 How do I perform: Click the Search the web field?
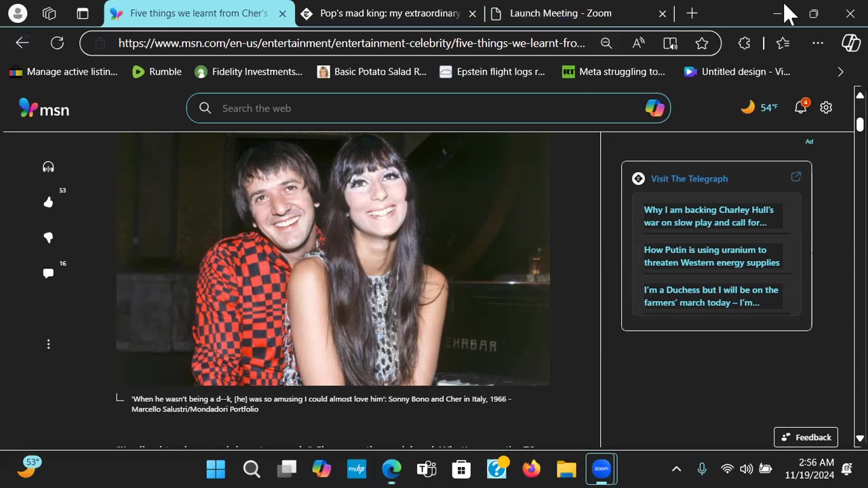point(428,108)
